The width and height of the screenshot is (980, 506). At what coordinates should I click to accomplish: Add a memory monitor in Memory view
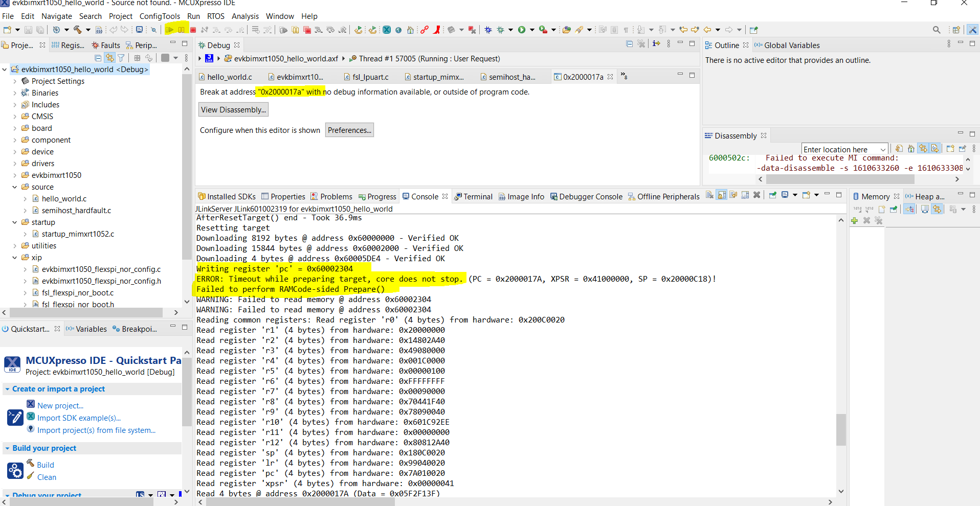tap(854, 220)
